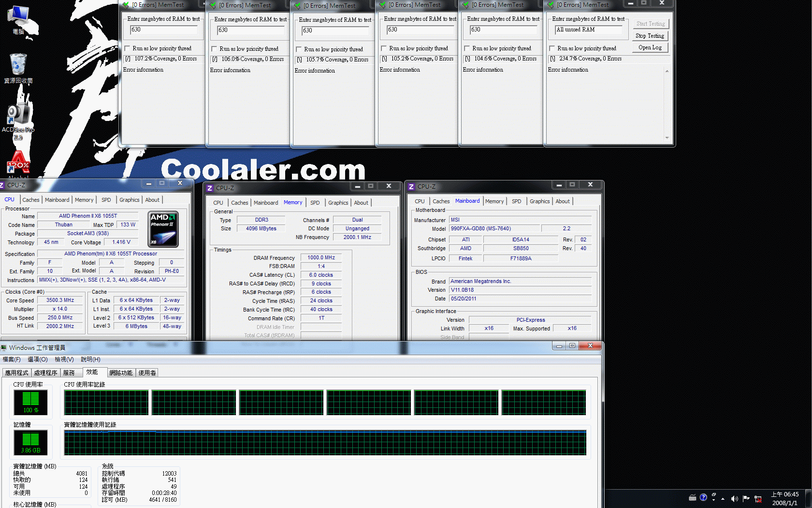812x508 pixels.
Task: Enable low priority thread in 105.7% coverage MemTest
Action: (299, 49)
